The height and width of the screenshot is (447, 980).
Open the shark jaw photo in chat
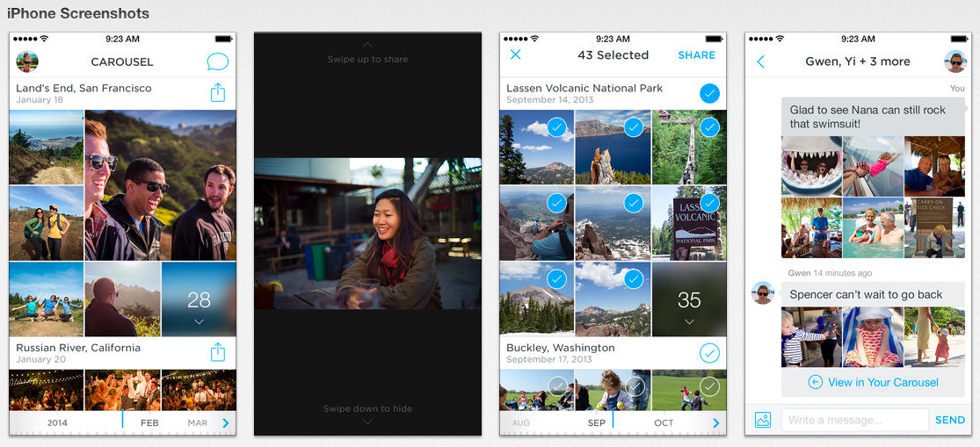(810, 166)
